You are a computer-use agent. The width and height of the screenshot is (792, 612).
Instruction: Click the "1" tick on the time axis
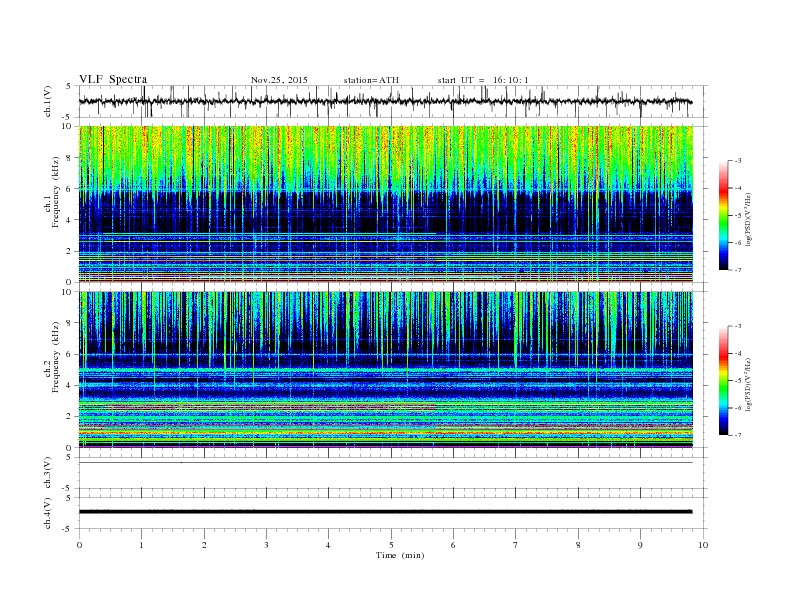[x=141, y=545]
